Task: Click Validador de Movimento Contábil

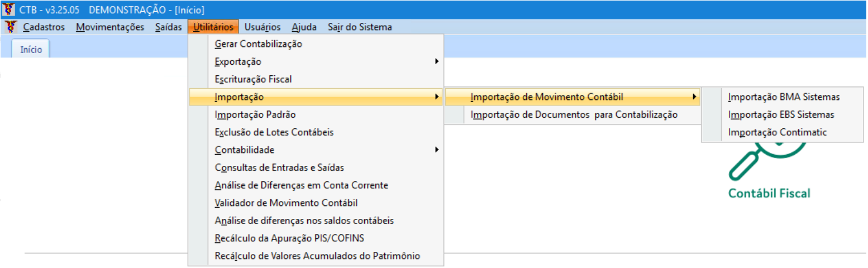Action: pos(286,203)
